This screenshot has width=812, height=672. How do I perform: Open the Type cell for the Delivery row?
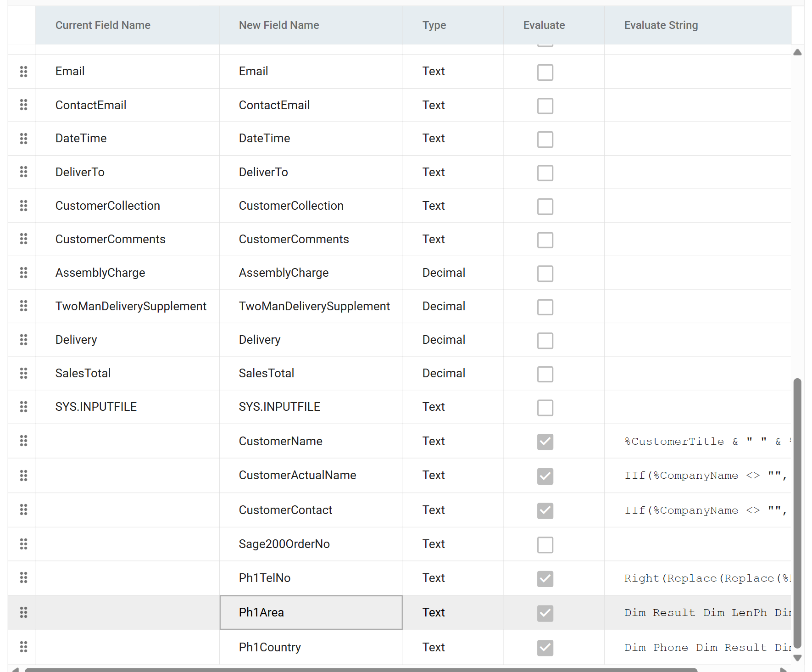pyautogui.click(x=453, y=340)
